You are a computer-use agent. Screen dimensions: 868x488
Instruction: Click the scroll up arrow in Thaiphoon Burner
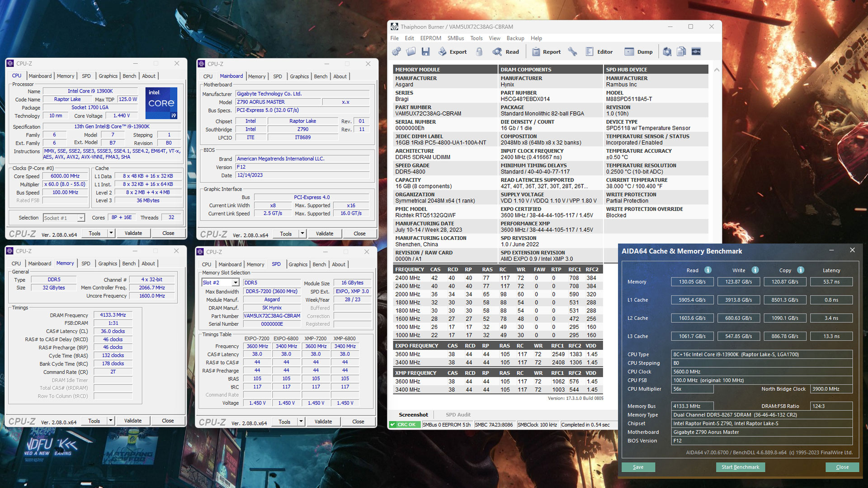[717, 70]
